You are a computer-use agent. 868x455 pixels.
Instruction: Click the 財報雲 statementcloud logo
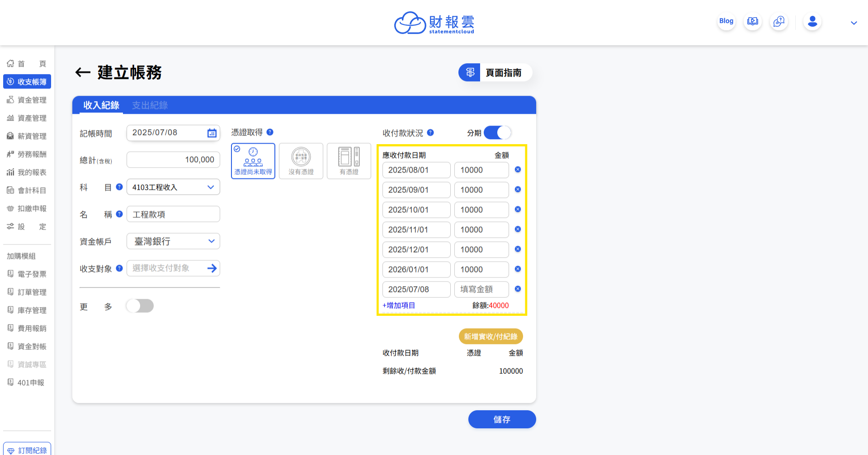(434, 23)
